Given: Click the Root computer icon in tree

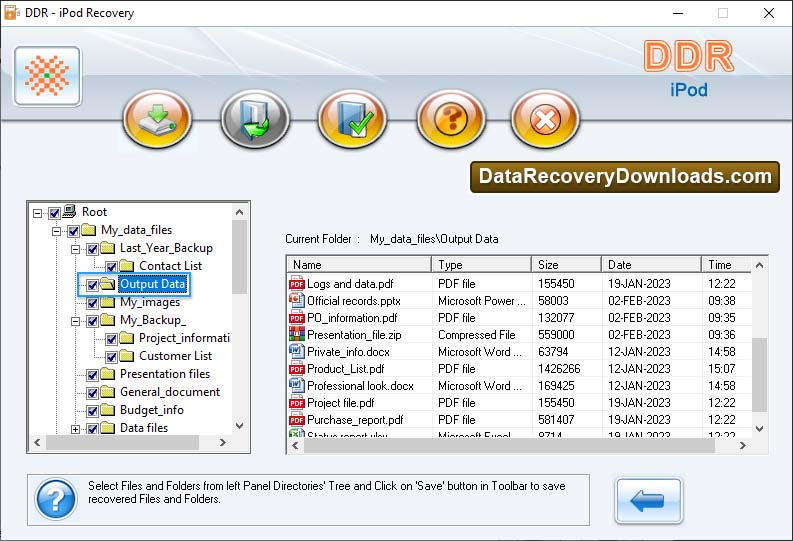Looking at the screenshot, I should [69, 211].
